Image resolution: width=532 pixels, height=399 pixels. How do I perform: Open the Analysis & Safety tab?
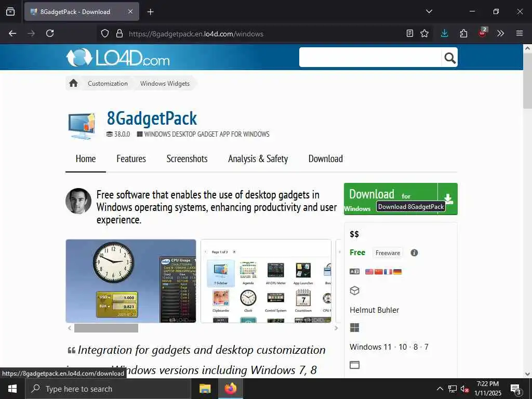(x=258, y=159)
